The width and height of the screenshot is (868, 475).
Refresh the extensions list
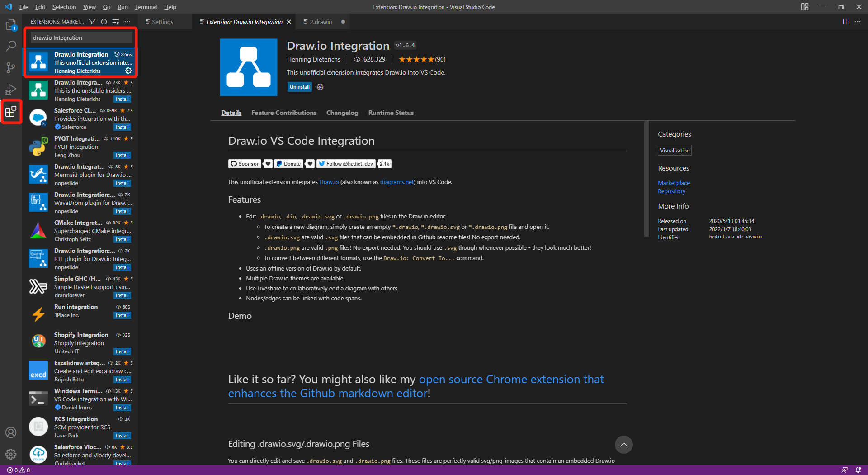[104, 21]
